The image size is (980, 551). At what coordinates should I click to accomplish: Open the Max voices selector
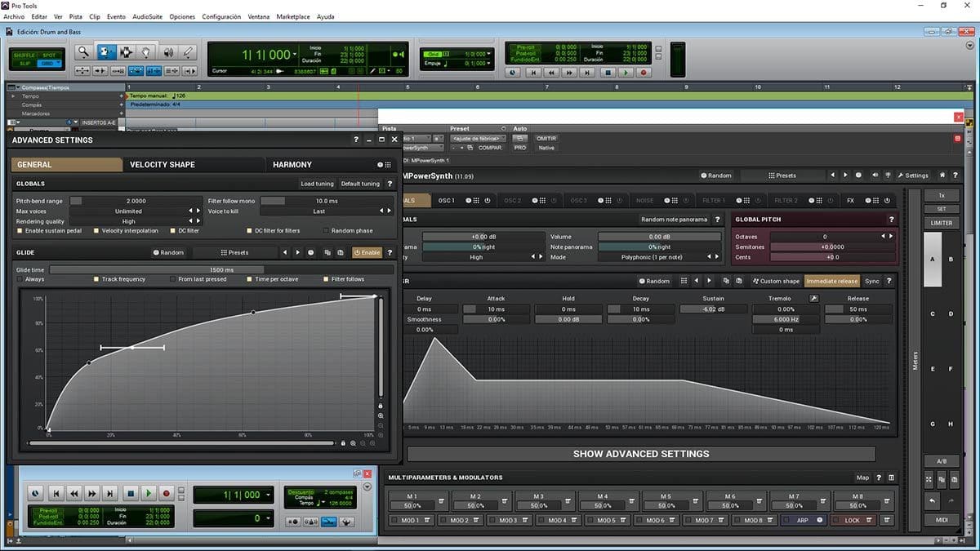(x=136, y=211)
